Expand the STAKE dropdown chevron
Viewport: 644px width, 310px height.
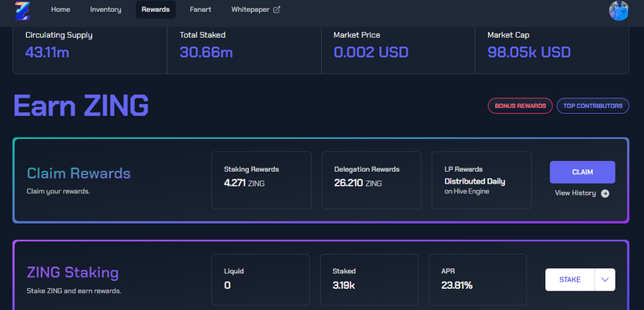pyautogui.click(x=605, y=280)
